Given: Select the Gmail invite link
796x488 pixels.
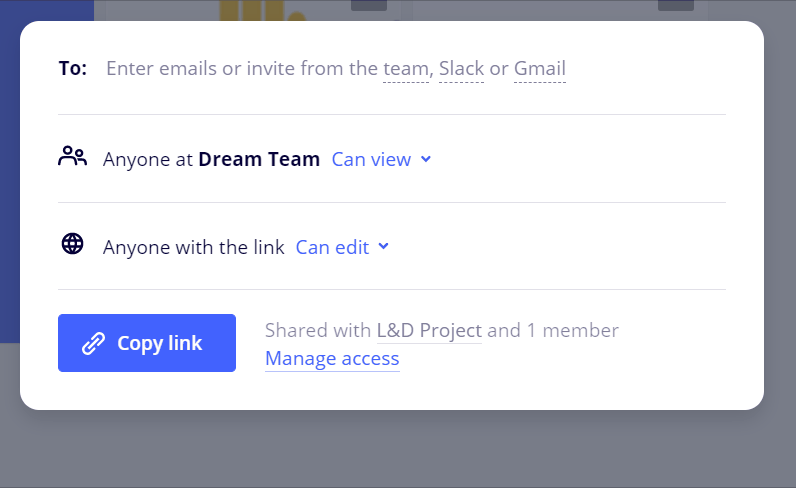Looking at the screenshot, I should pyautogui.click(x=539, y=69).
